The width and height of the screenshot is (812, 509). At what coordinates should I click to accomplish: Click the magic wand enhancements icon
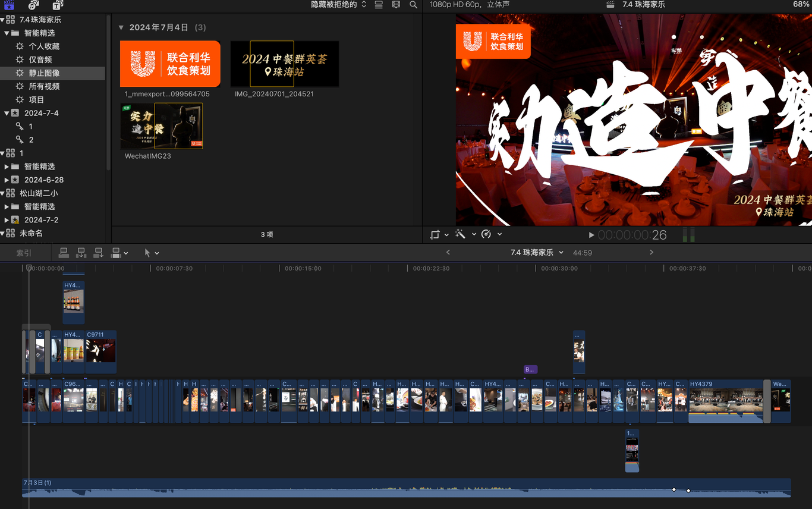(460, 234)
